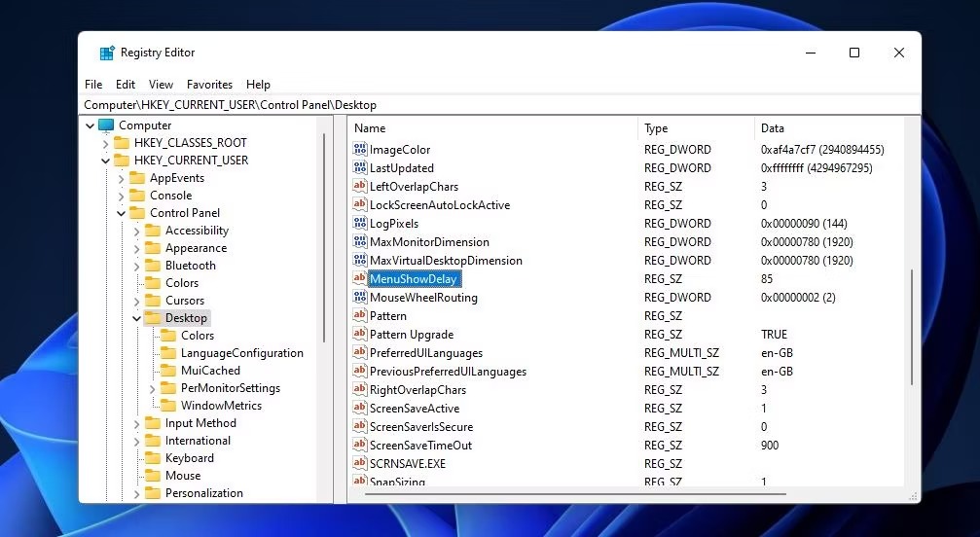
Task: Open the Edit menu
Action: click(125, 85)
